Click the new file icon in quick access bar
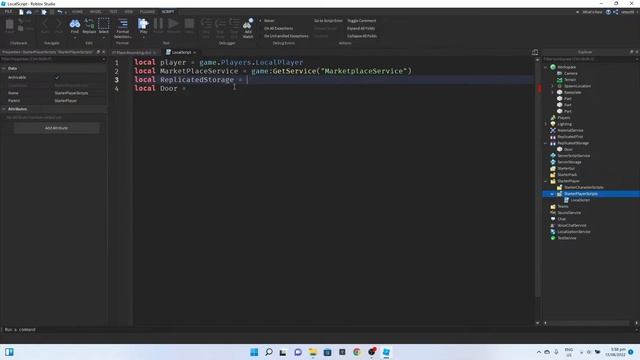Viewport: 640px width, 360px height. [x=21, y=12]
